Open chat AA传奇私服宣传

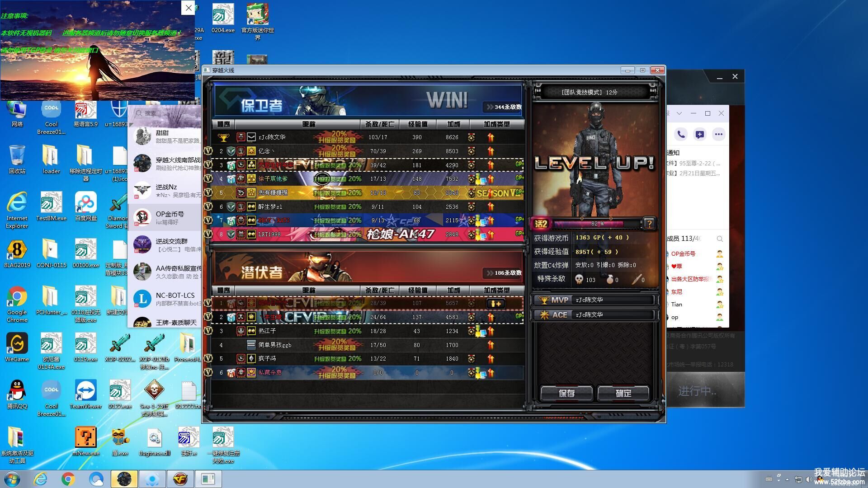[165, 272]
